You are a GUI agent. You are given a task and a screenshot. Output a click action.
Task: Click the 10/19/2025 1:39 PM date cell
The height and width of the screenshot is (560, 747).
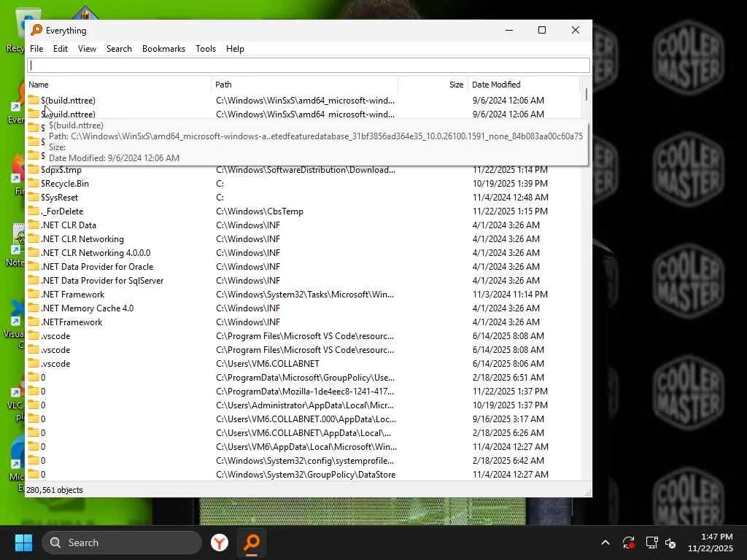click(x=510, y=183)
